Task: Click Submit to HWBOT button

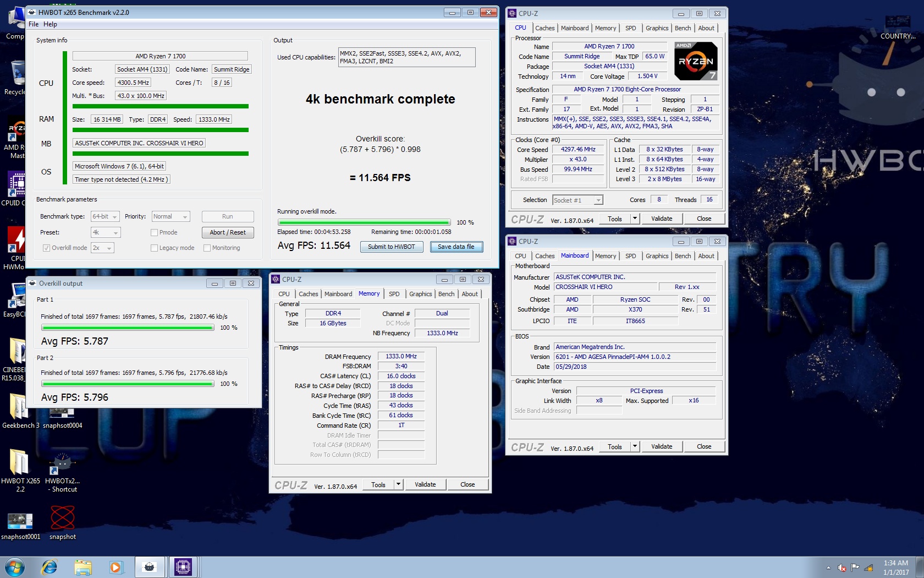Action: 392,247
